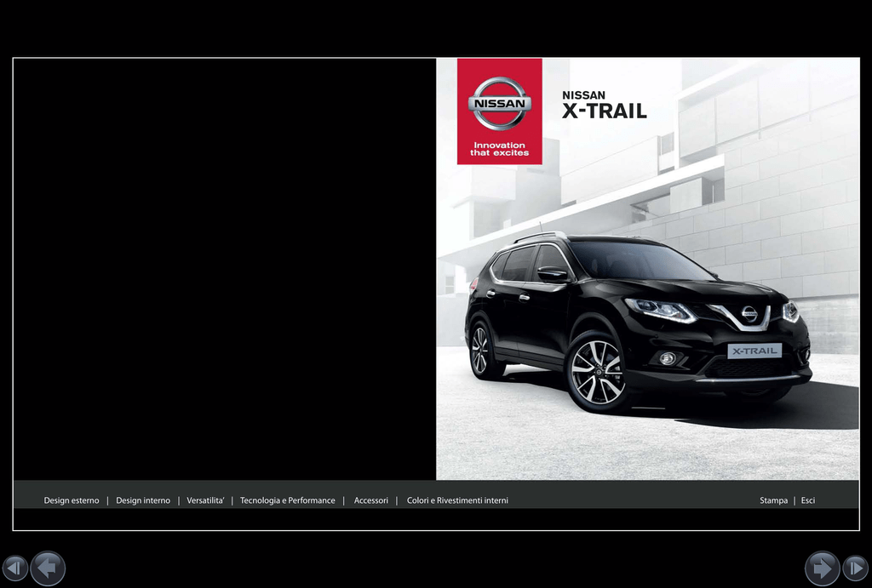
Task: Click the X-TRAIL license plate on the car
Action: 754,351
